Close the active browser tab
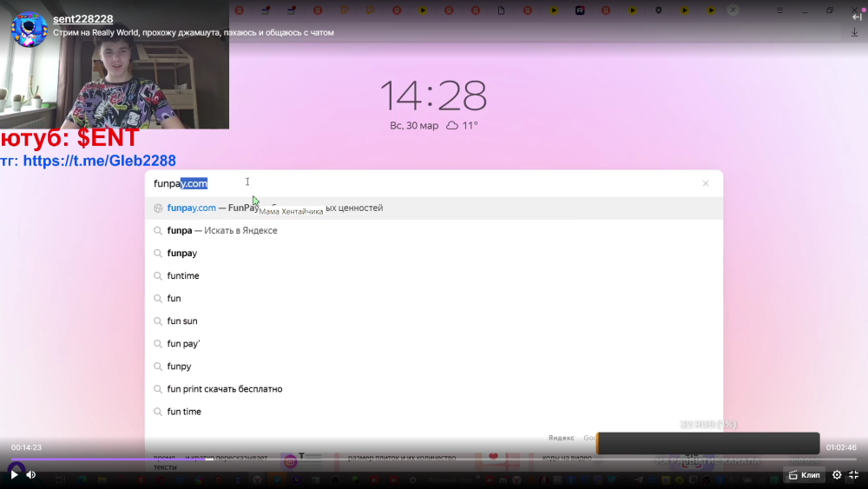868x489 pixels. coord(733,10)
